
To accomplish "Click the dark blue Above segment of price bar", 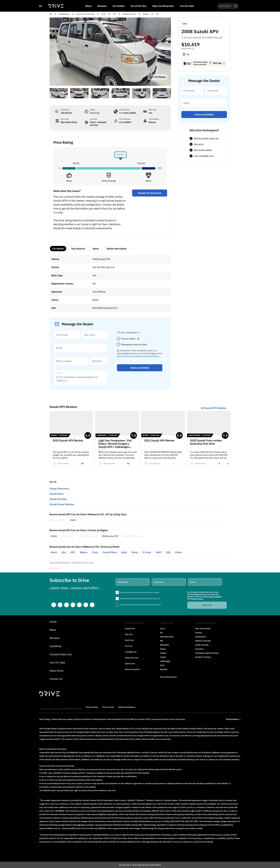I will (x=149, y=168).
